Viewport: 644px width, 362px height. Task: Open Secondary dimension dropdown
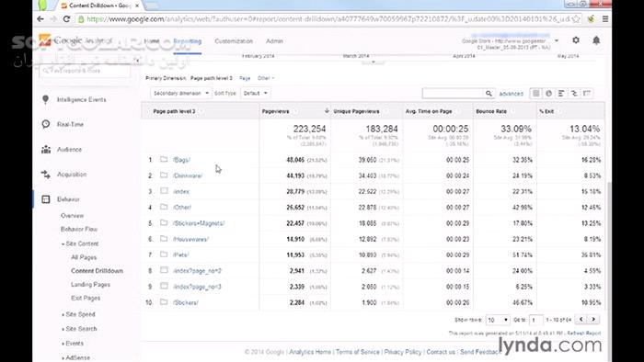pyautogui.click(x=180, y=94)
